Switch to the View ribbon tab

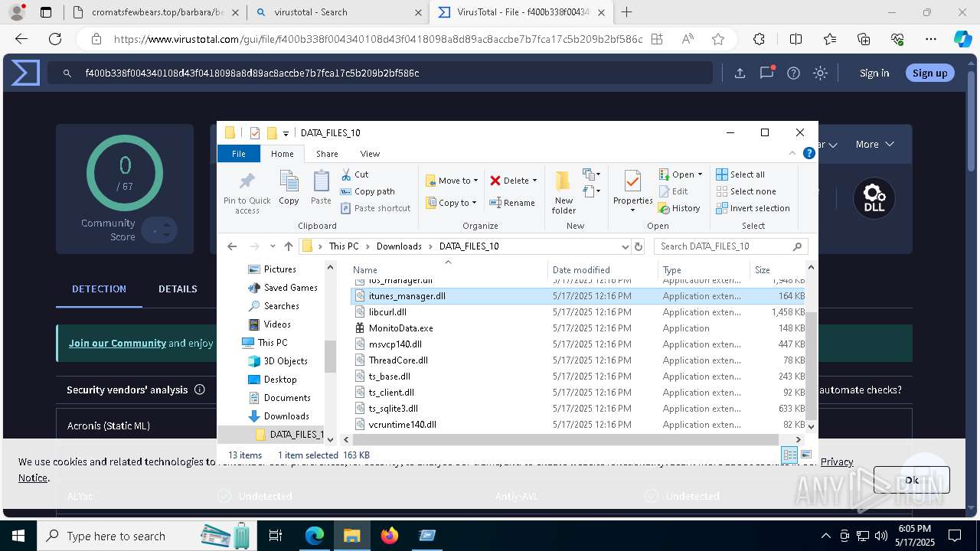click(370, 153)
